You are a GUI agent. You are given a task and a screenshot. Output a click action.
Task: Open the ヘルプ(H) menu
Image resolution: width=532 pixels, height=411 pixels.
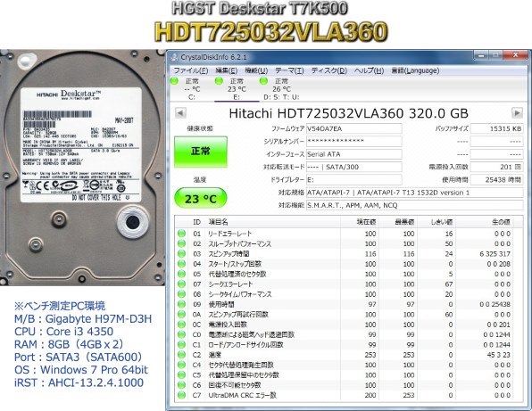370,70
